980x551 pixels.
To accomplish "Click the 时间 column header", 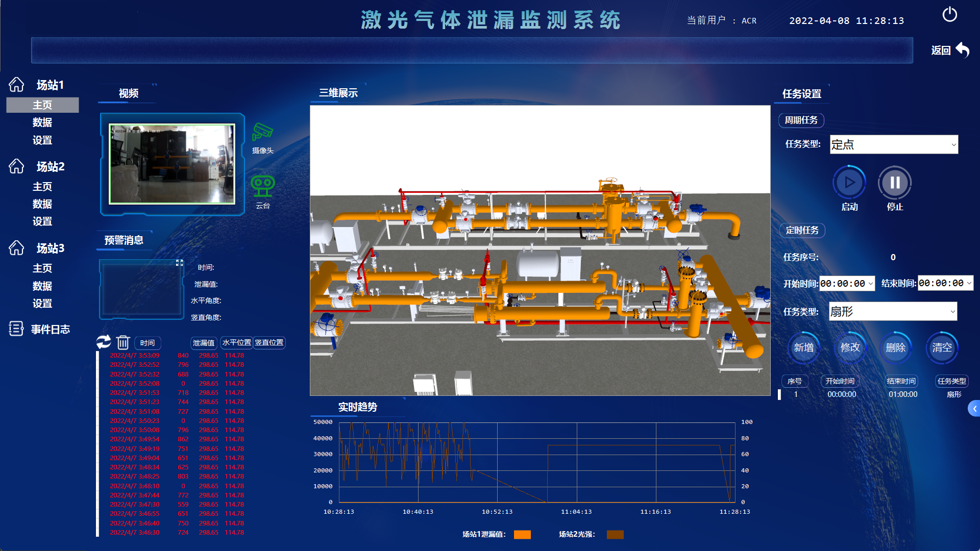I will tap(148, 343).
